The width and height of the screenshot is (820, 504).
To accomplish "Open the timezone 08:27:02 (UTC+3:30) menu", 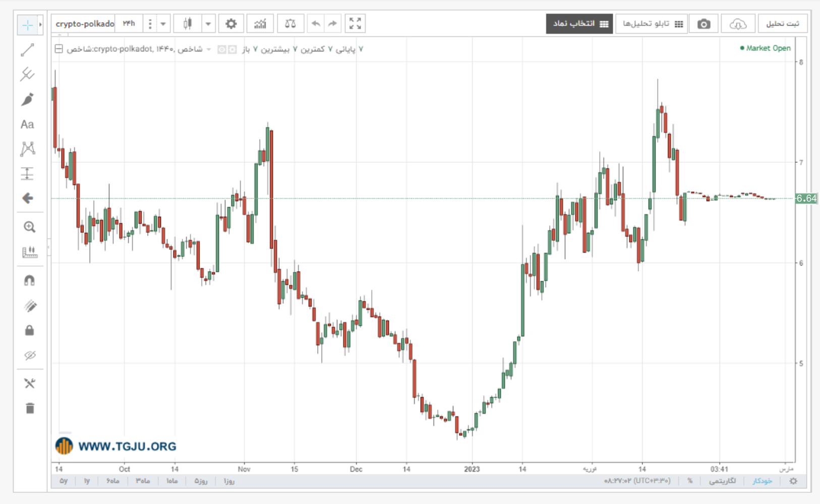I will click(x=637, y=481).
